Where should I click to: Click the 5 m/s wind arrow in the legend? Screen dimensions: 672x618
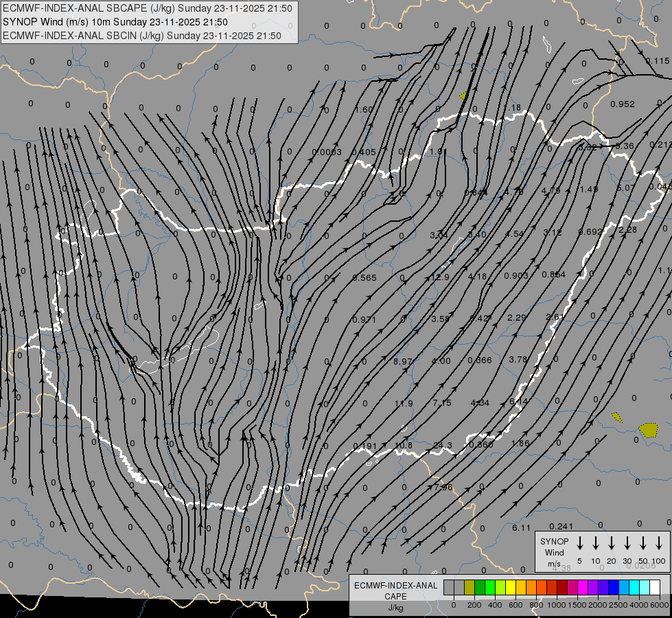tap(579, 543)
